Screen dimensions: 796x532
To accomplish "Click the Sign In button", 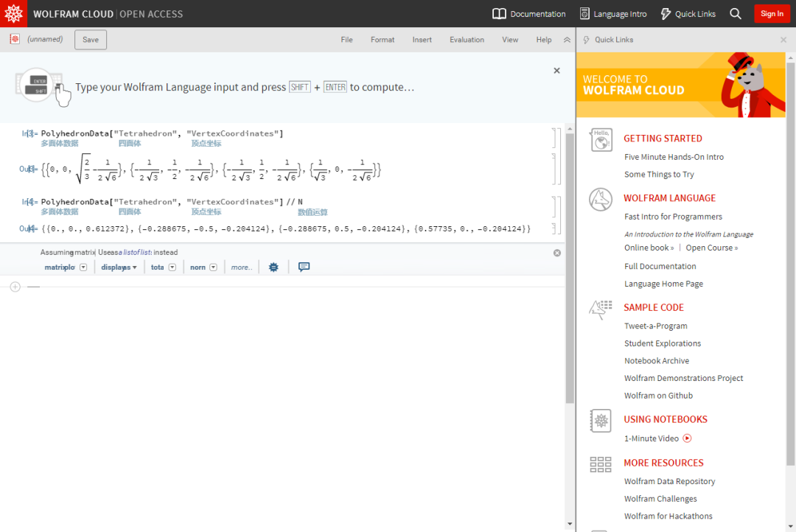I will [772, 14].
